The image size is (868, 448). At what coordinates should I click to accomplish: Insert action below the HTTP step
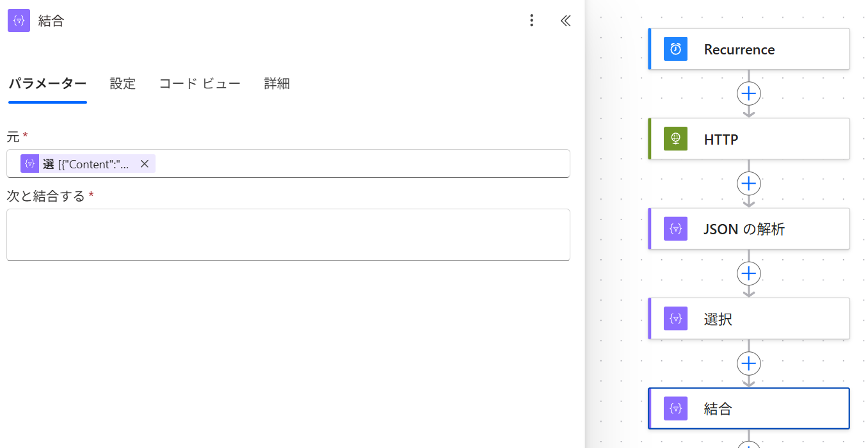(748, 184)
